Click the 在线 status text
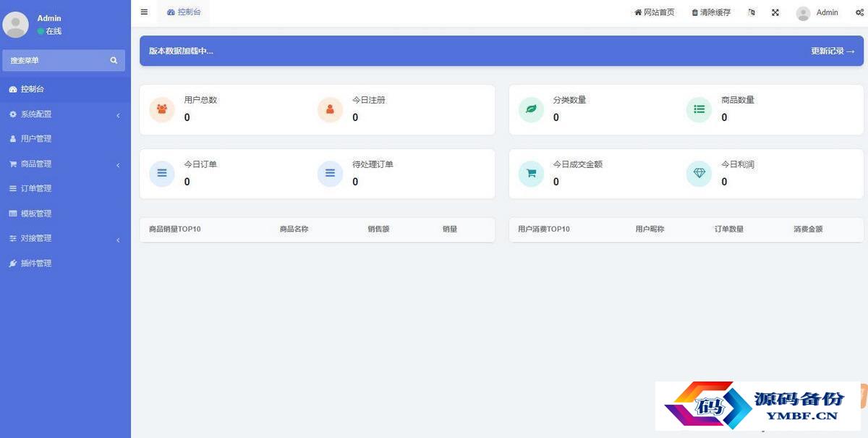Image resolution: width=868 pixels, height=438 pixels. click(x=54, y=31)
